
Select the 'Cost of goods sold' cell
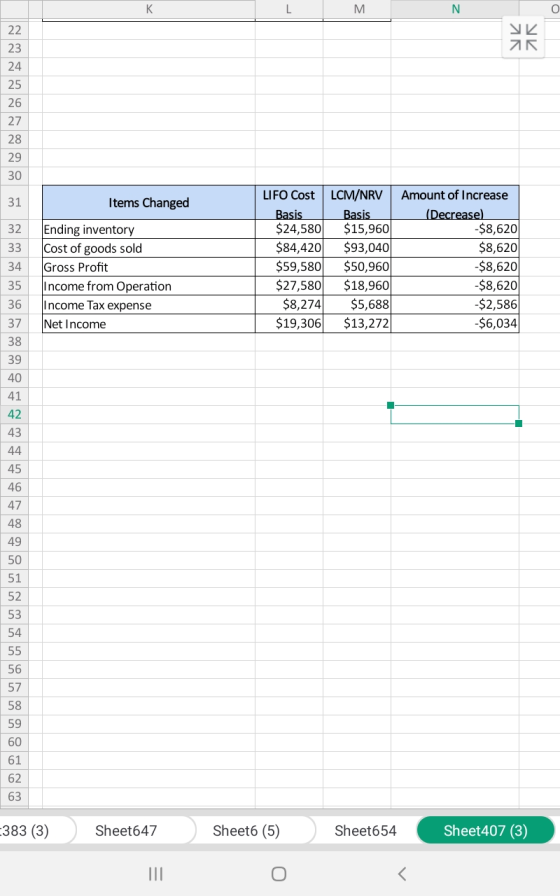pos(149,248)
